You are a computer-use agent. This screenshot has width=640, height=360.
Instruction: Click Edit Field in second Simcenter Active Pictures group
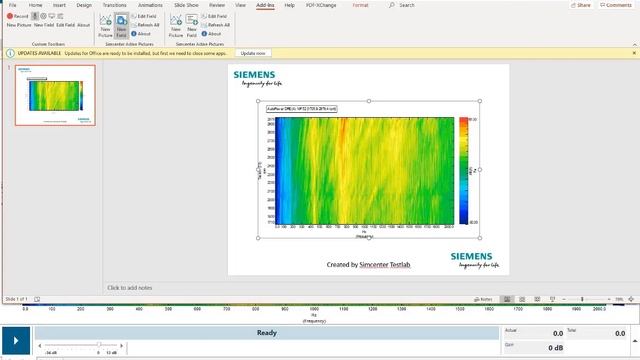coord(214,16)
